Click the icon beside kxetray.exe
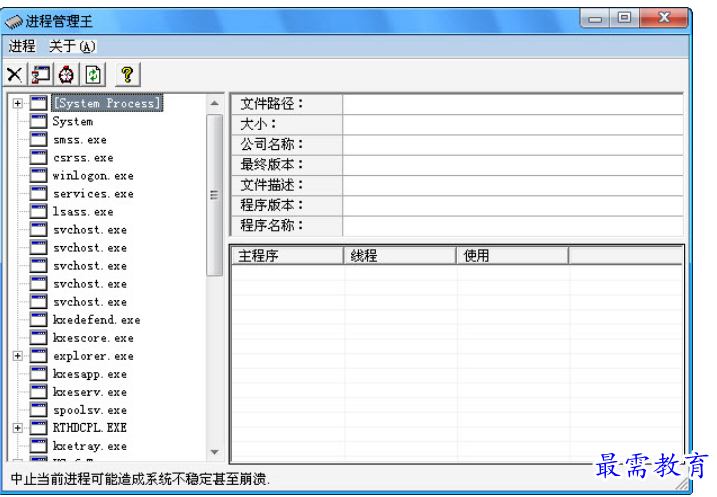Viewport: 717px width, 497px height. (38, 446)
